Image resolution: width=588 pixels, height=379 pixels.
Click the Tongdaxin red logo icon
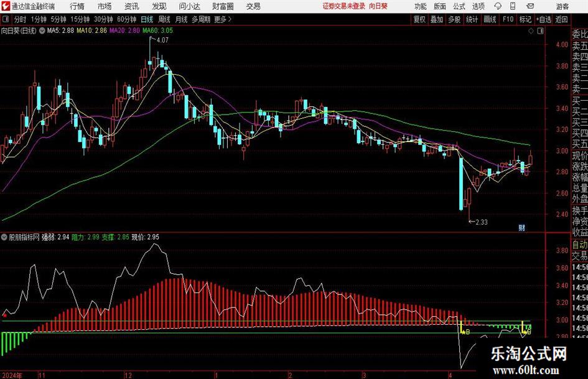(x=6, y=6)
